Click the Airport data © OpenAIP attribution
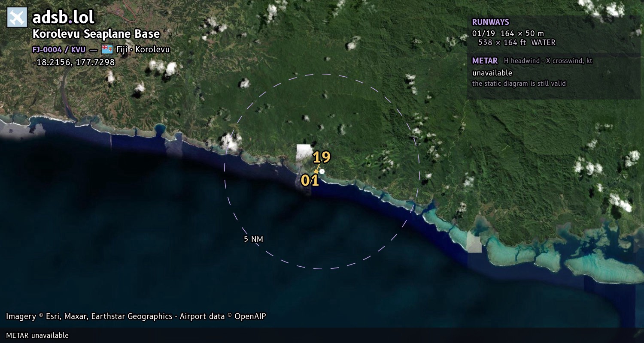Image resolution: width=644 pixels, height=343 pixels. [x=223, y=316]
